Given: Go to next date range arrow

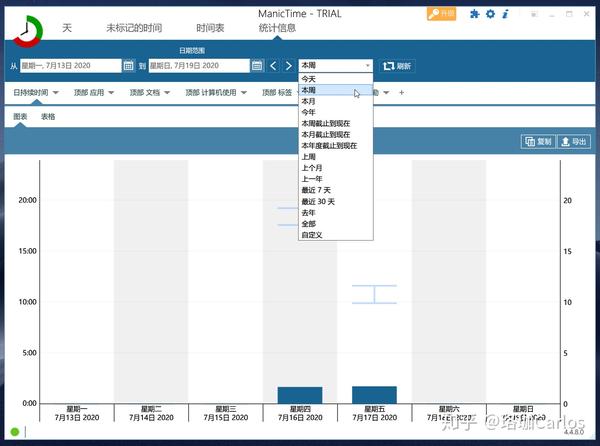Looking at the screenshot, I should pos(289,66).
